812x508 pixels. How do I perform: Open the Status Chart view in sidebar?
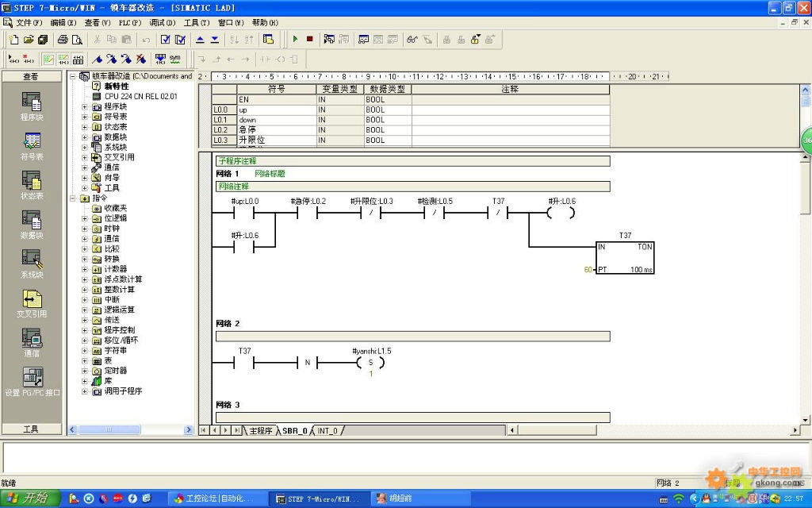[x=32, y=186]
